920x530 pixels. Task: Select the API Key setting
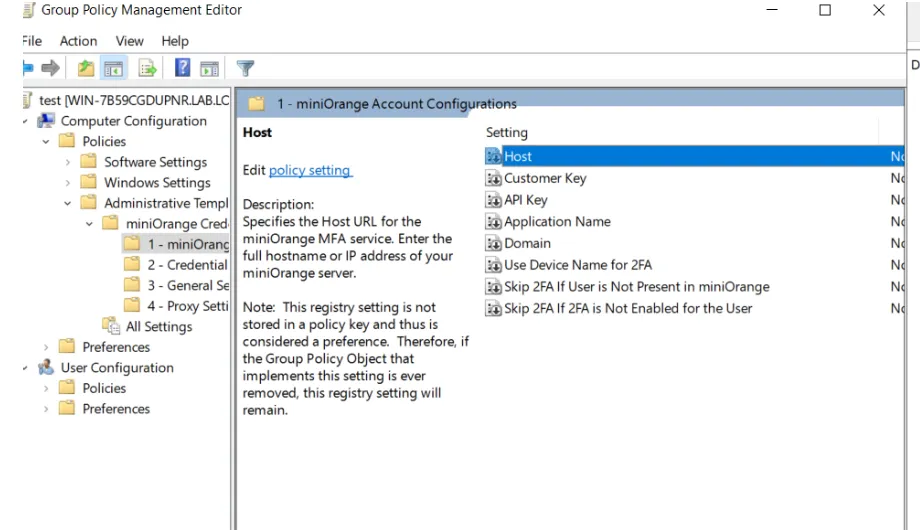(526, 200)
